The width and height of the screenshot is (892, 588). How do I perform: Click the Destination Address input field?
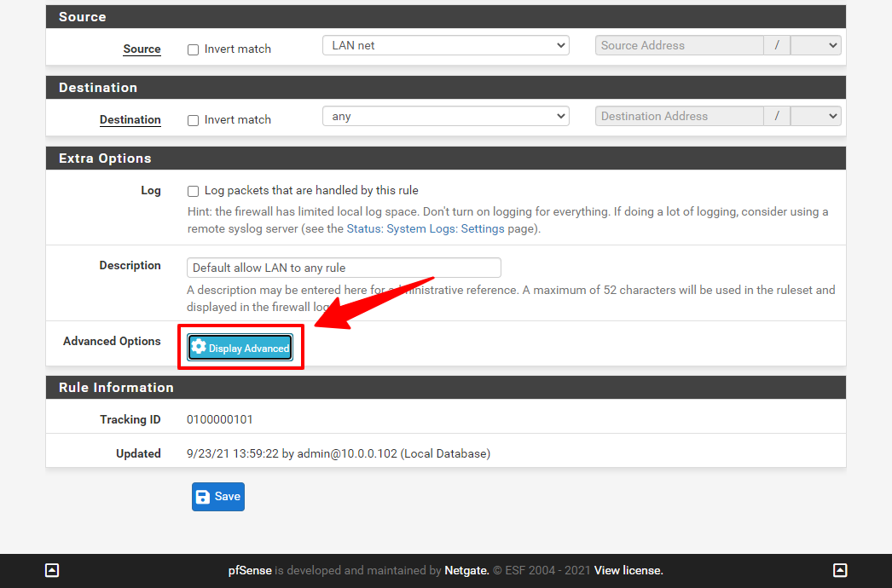(679, 116)
